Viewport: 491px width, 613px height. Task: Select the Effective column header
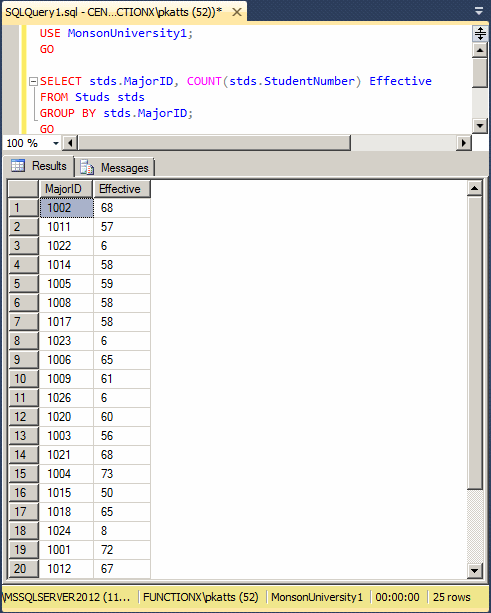tap(122, 189)
